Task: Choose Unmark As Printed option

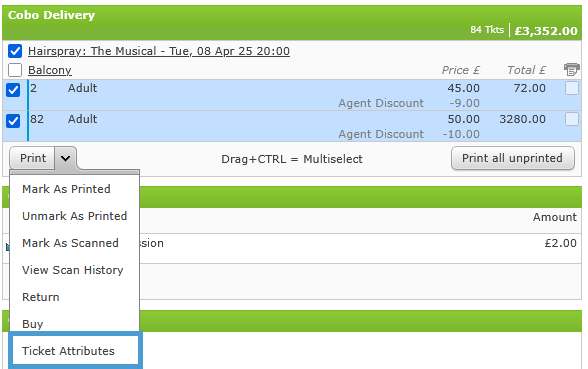Action: [x=75, y=216]
